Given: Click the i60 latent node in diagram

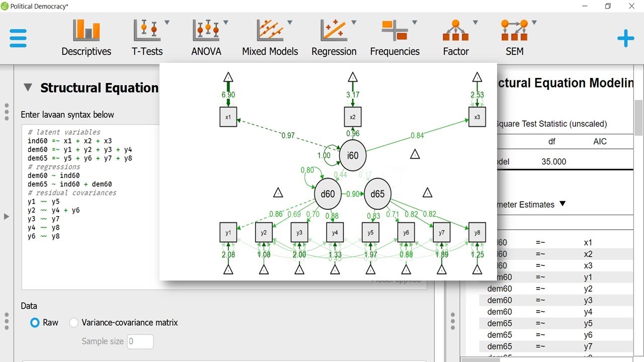Looking at the screenshot, I should 353,155.
